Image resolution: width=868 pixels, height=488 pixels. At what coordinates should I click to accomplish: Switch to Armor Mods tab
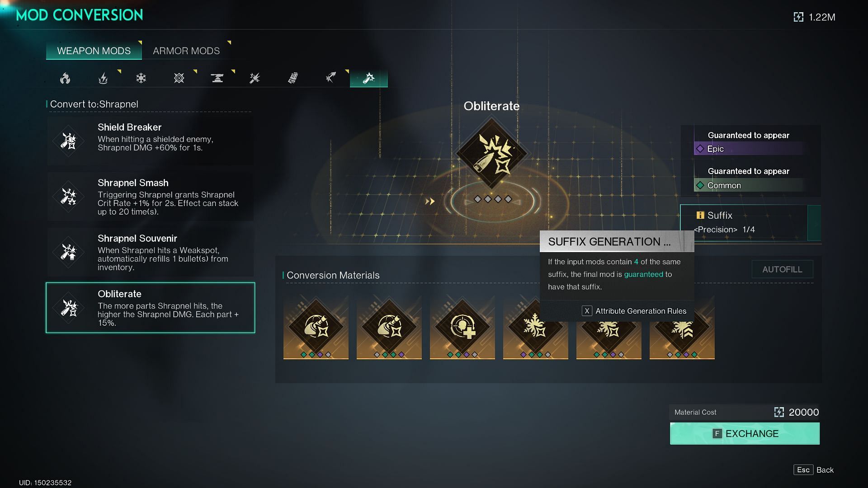[186, 51]
